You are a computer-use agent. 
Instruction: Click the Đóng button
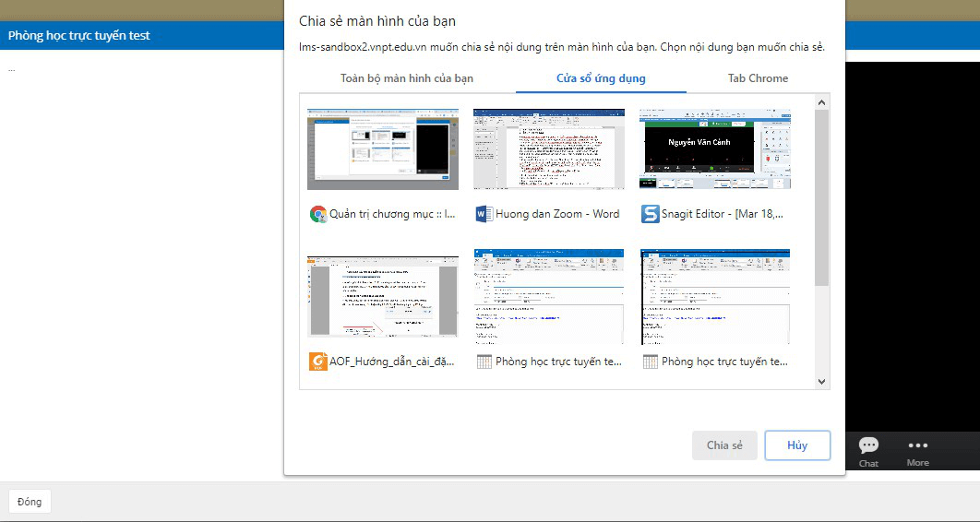(x=30, y=502)
